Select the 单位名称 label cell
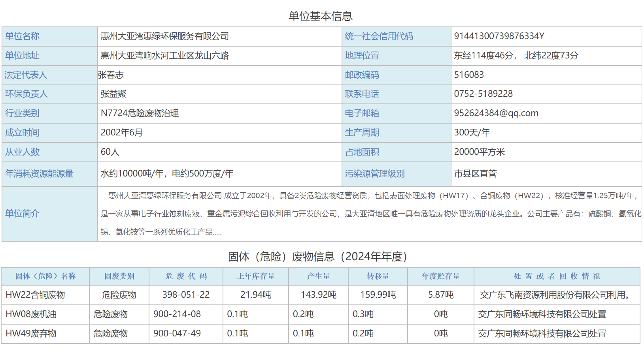 point(50,36)
